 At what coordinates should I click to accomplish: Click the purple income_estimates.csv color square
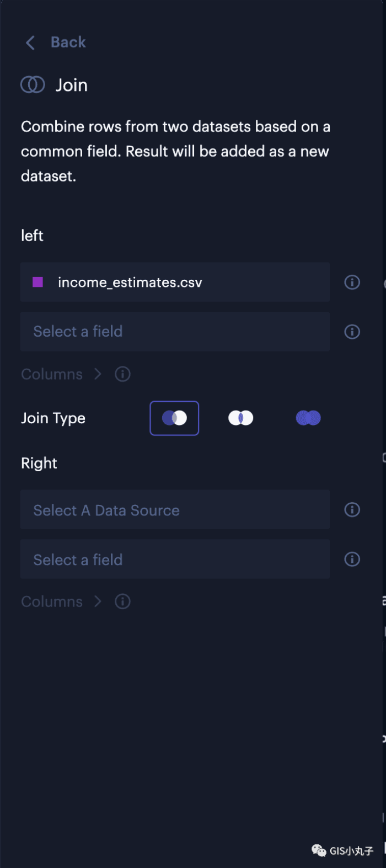pos(38,283)
